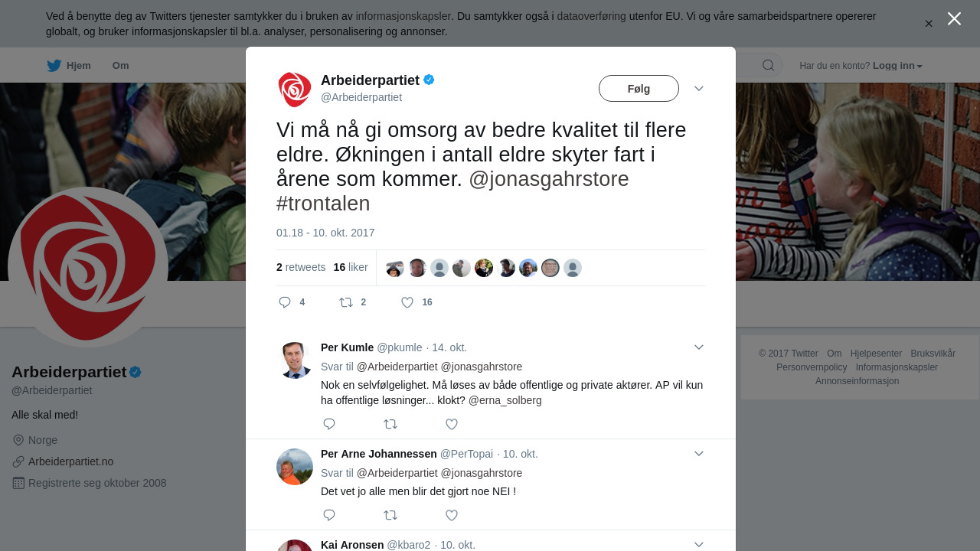Like the main Arbeiderpartiet tweet
This screenshot has width=980, height=551.
click(407, 302)
